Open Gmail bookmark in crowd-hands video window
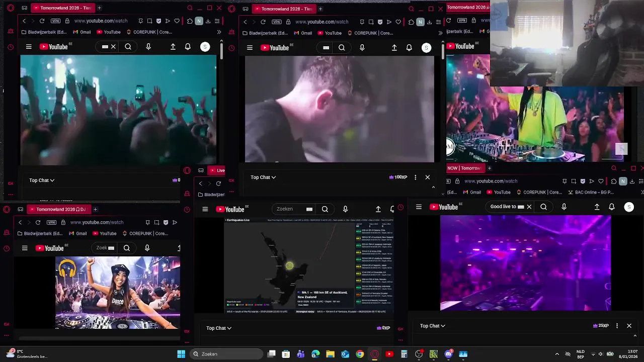The height and width of the screenshot is (362, 644). click(x=82, y=32)
